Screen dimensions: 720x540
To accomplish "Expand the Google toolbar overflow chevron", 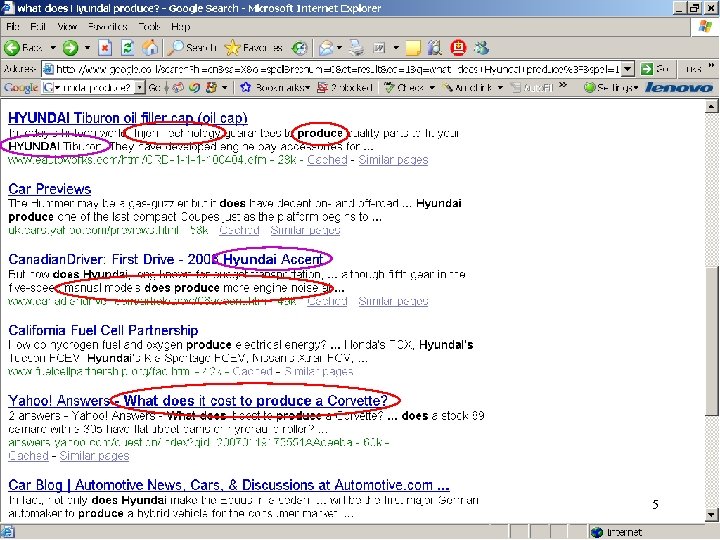I will pos(563,85).
